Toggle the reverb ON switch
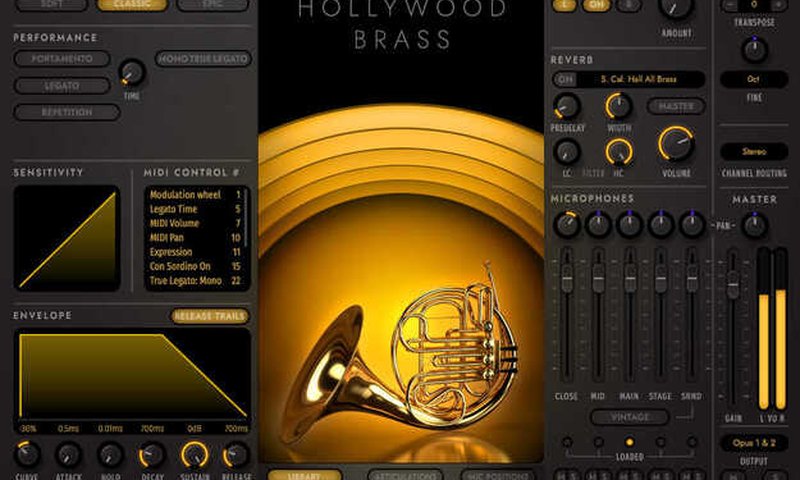 [565, 79]
